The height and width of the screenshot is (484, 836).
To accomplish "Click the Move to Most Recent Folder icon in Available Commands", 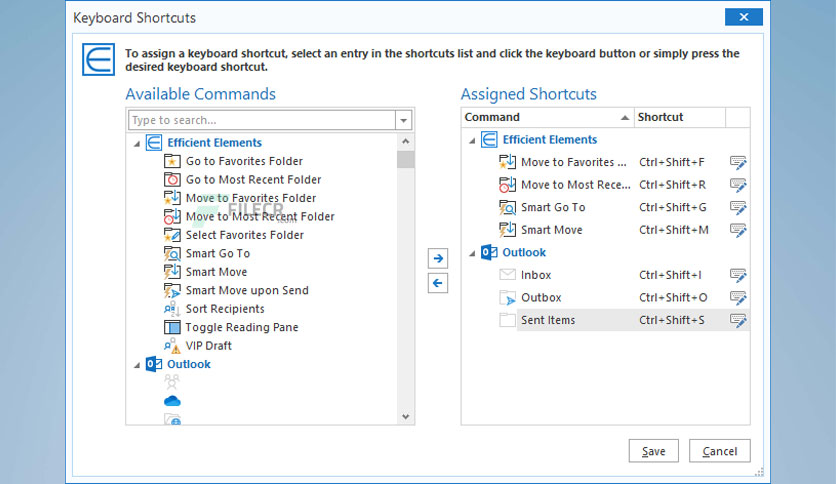I will click(172, 216).
